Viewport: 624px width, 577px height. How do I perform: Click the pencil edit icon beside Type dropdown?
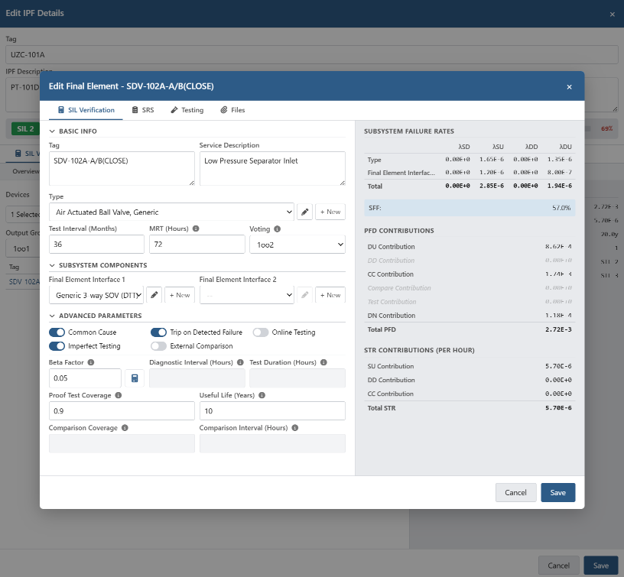[304, 212]
